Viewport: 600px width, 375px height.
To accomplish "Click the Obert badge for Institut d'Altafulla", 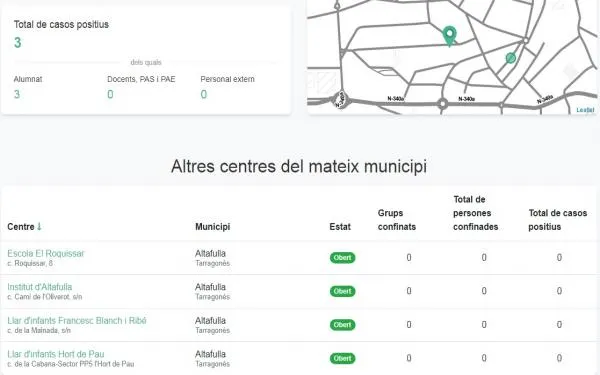I will [x=342, y=291].
